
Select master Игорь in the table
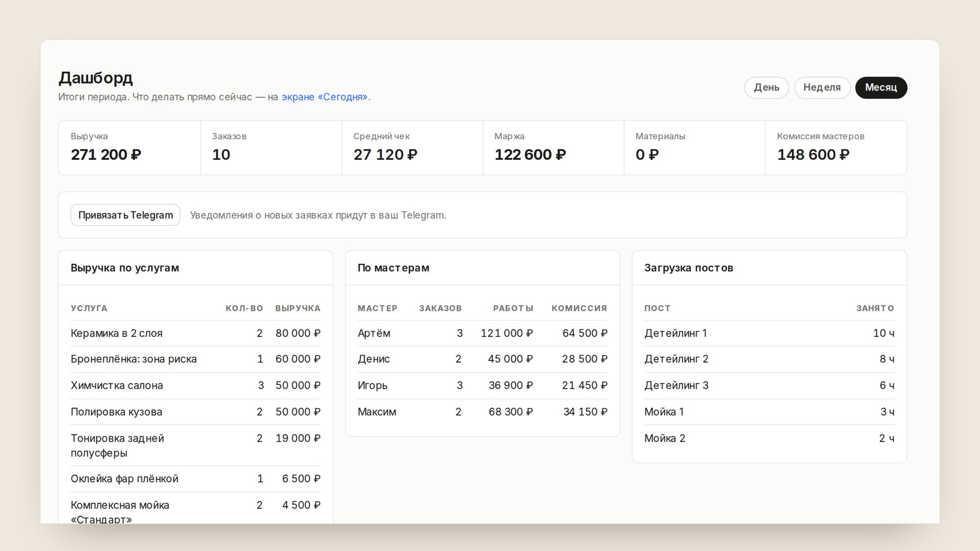point(372,385)
